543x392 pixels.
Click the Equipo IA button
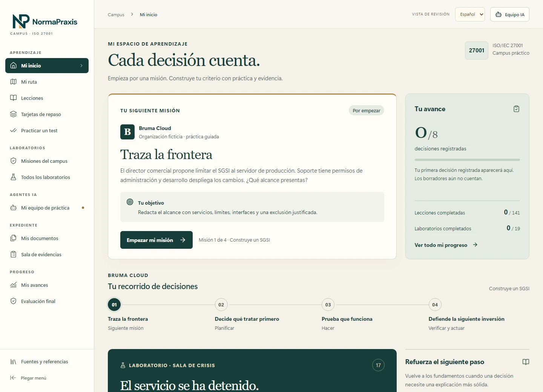(x=510, y=14)
